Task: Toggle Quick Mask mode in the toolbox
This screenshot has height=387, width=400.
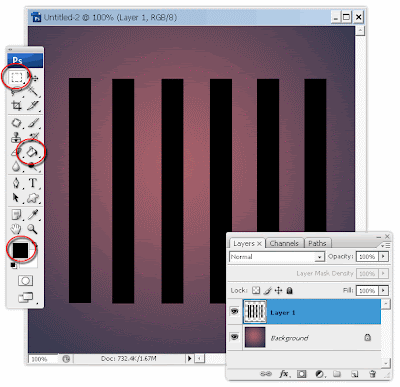Action: click(x=25, y=281)
